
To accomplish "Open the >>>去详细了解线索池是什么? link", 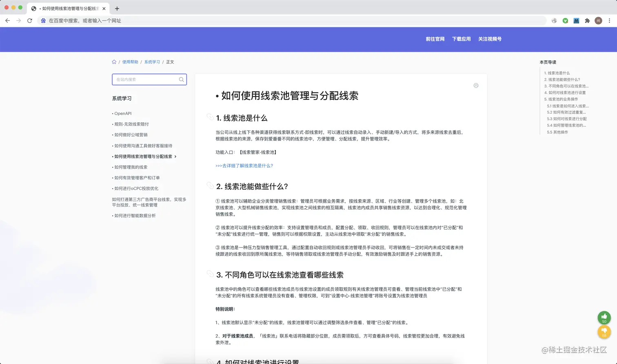I will tap(244, 166).
